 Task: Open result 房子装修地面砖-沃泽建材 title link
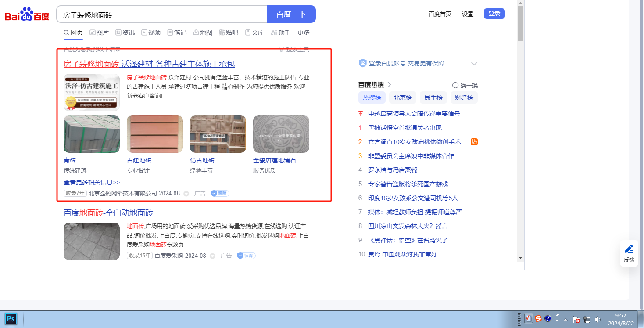[149, 64]
